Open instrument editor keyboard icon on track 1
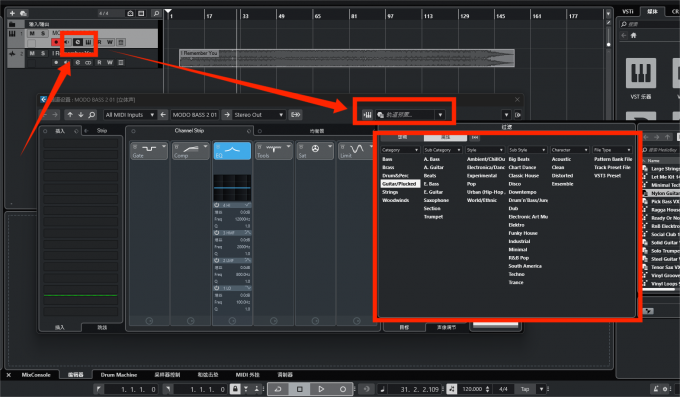Image resolution: width=680 pixels, height=397 pixels. coord(88,42)
